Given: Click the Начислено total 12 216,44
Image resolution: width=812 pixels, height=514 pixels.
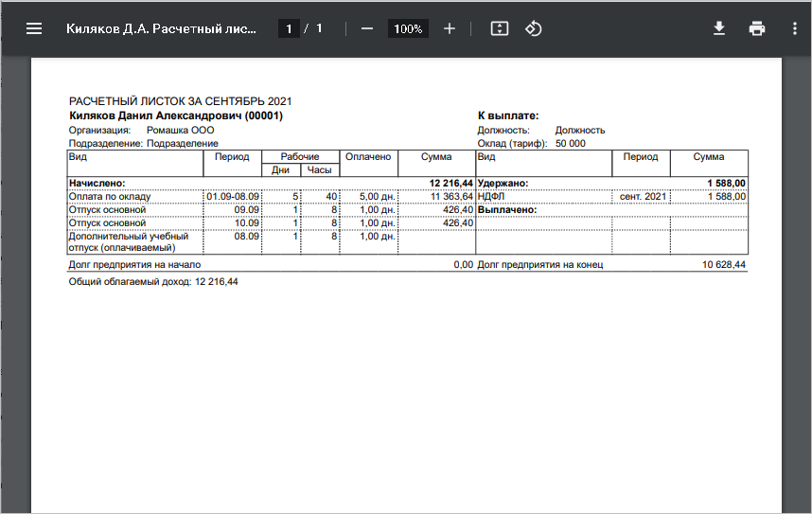Looking at the screenshot, I should coord(451,183).
